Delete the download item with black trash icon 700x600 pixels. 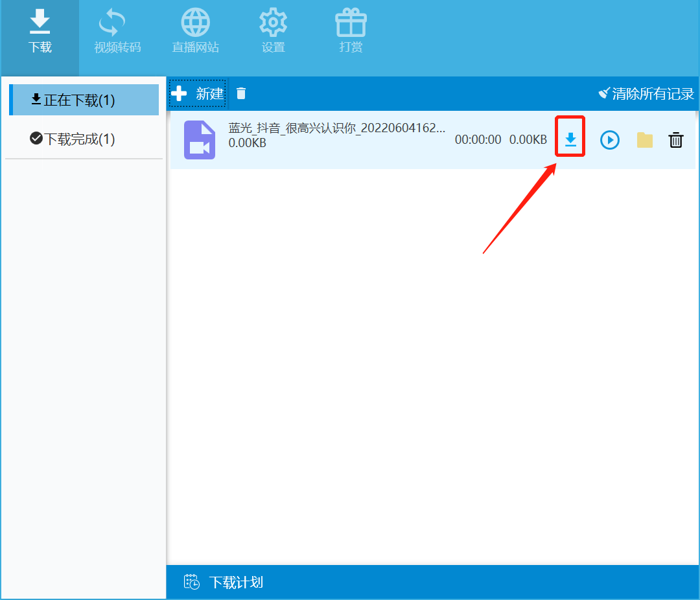[x=676, y=140]
